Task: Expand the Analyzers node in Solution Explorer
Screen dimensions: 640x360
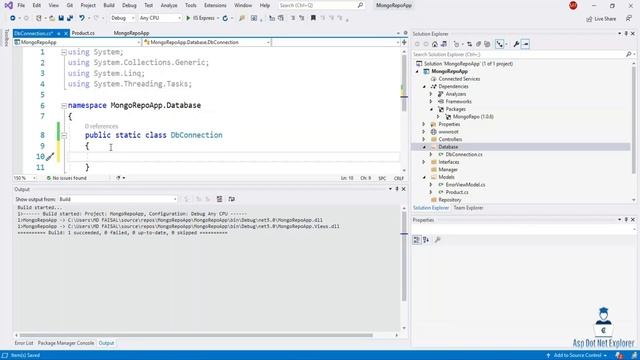Action: [x=431, y=94]
